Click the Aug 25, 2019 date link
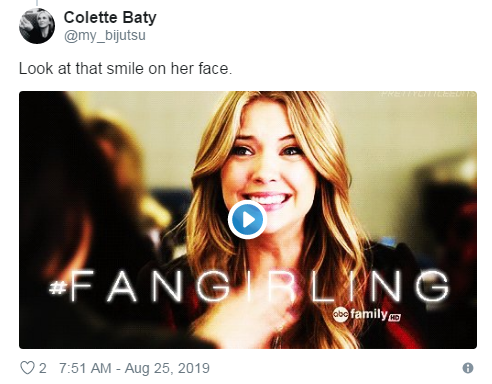 tap(167, 368)
